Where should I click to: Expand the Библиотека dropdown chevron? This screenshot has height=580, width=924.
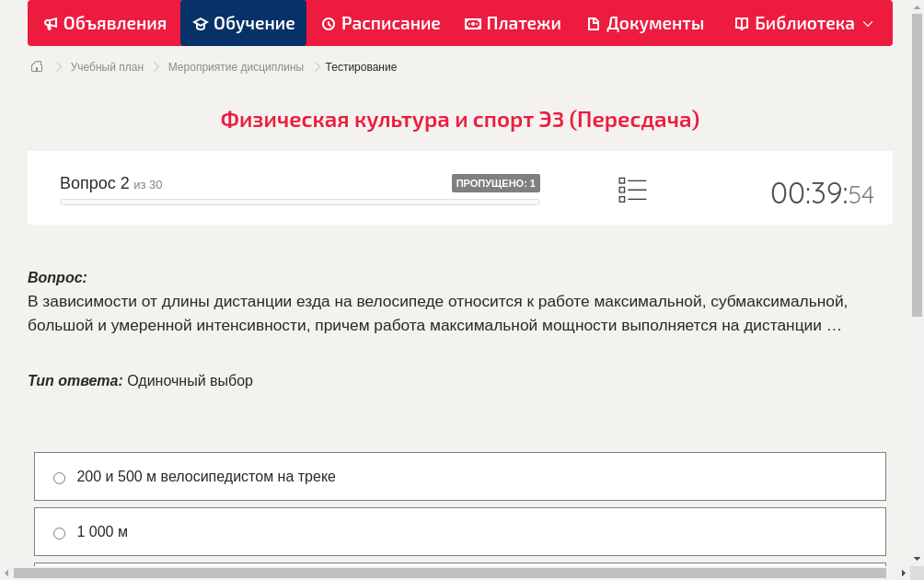[x=868, y=23]
